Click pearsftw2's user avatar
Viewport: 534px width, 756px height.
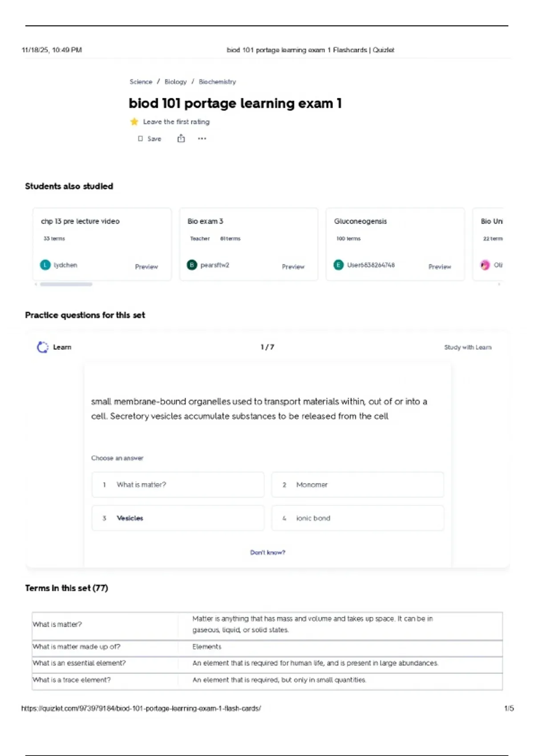click(x=192, y=265)
